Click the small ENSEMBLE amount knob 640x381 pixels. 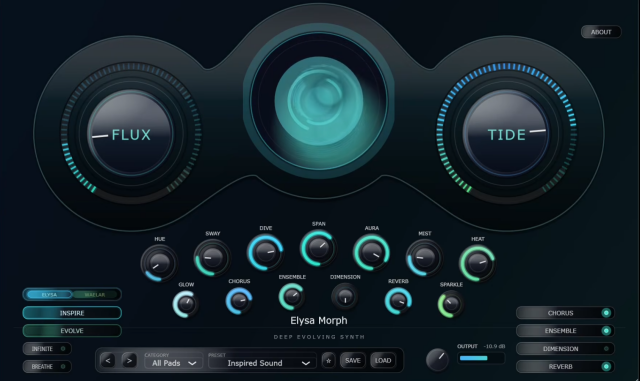click(292, 297)
